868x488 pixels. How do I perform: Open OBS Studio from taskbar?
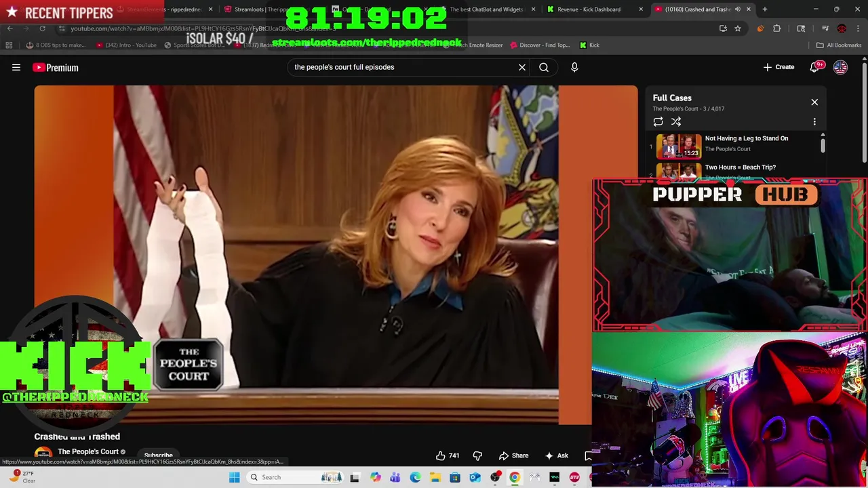click(495, 477)
